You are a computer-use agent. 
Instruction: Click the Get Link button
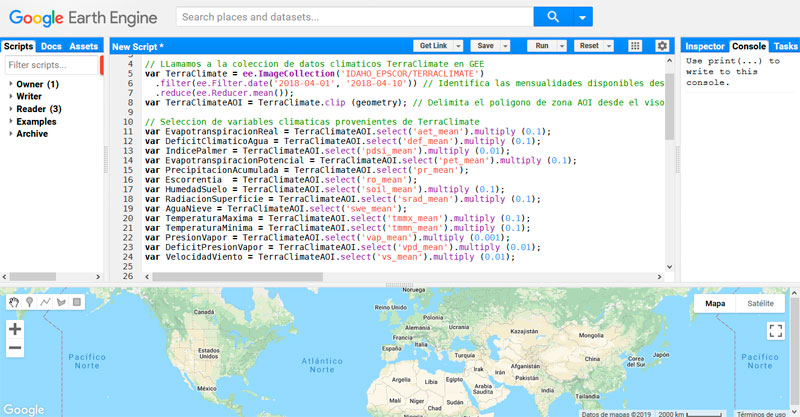tap(433, 46)
